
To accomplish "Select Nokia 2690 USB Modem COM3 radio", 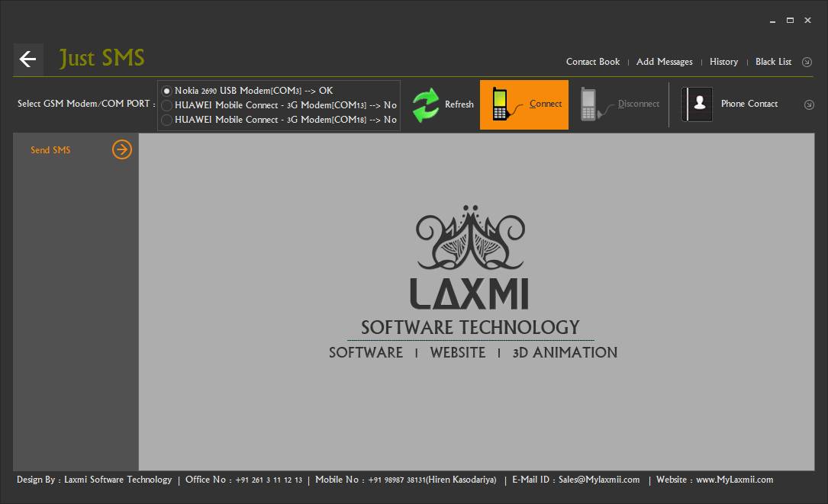I will tap(166, 91).
